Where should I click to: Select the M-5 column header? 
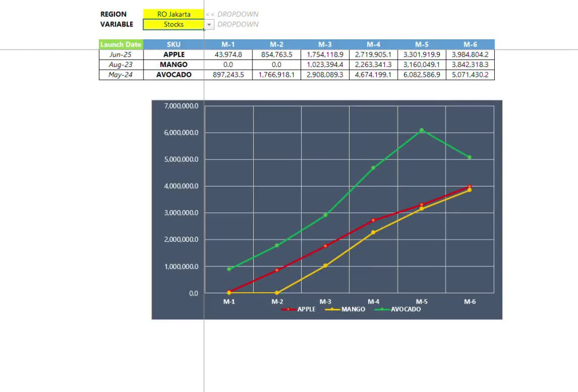click(x=422, y=44)
